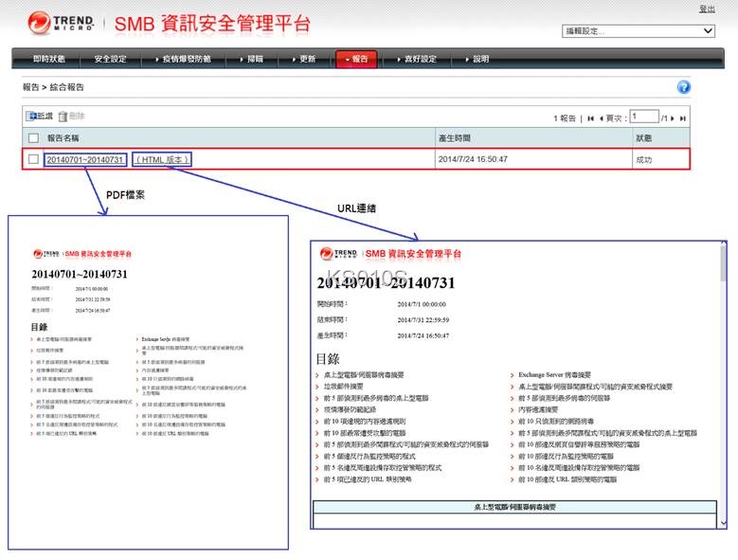
Task: Open 垃圾郵件摘要 in HTML table of contents
Action: coord(343,387)
